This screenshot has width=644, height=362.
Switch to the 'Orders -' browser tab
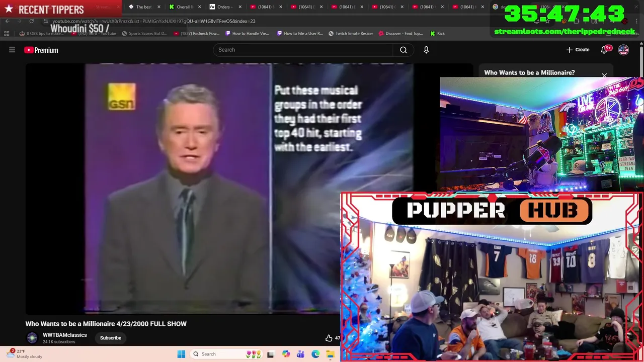[x=224, y=7]
